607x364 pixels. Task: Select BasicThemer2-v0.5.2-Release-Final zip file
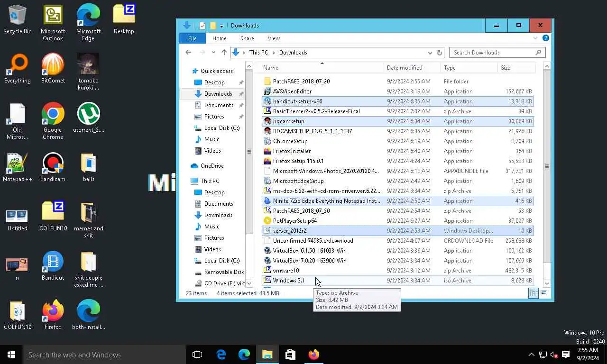(x=398, y=111)
